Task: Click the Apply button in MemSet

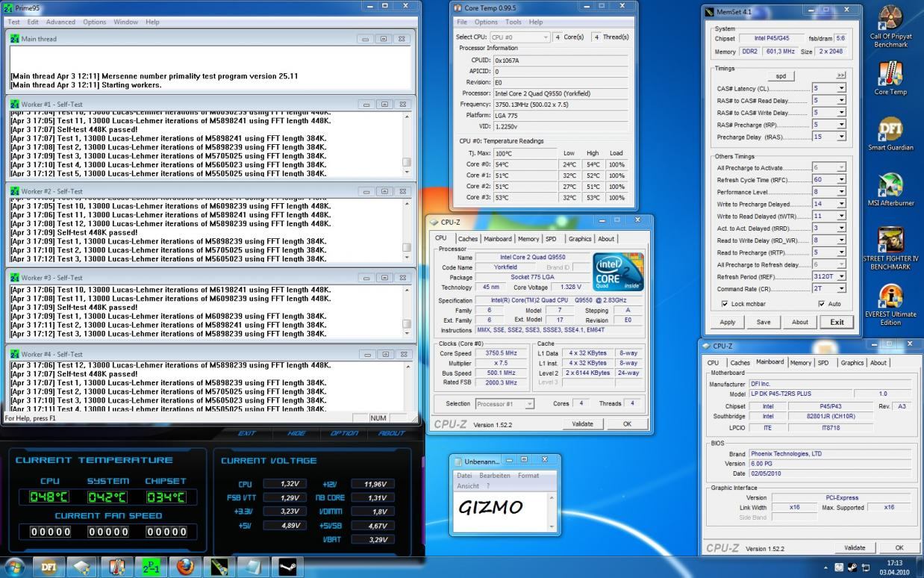Action: [x=728, y=322]
